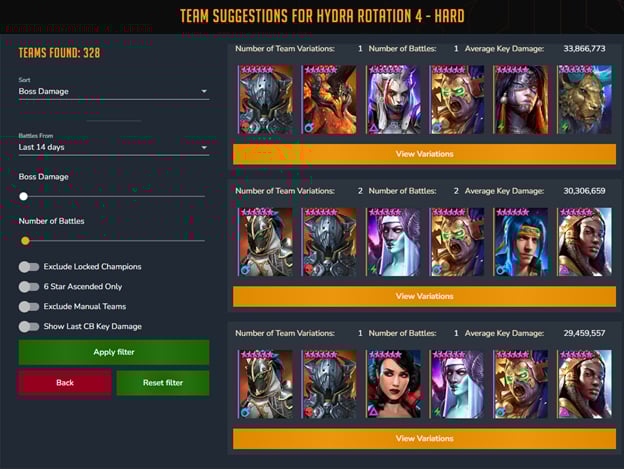Click the 30,306,659 average key damage value
The image size is (624, 469).
tap(584, 191)
